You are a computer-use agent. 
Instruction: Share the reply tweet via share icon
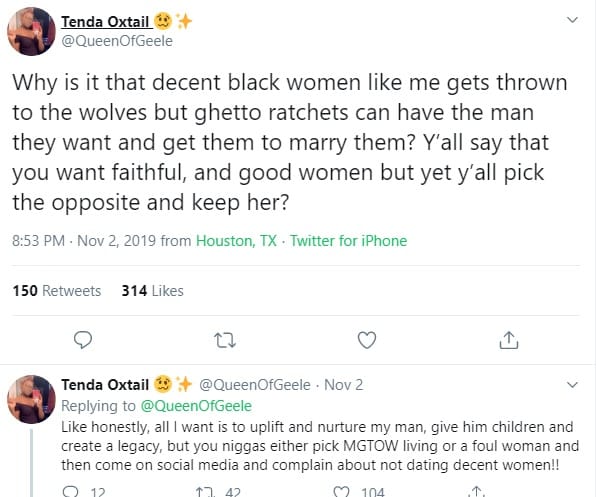(477, 492)
